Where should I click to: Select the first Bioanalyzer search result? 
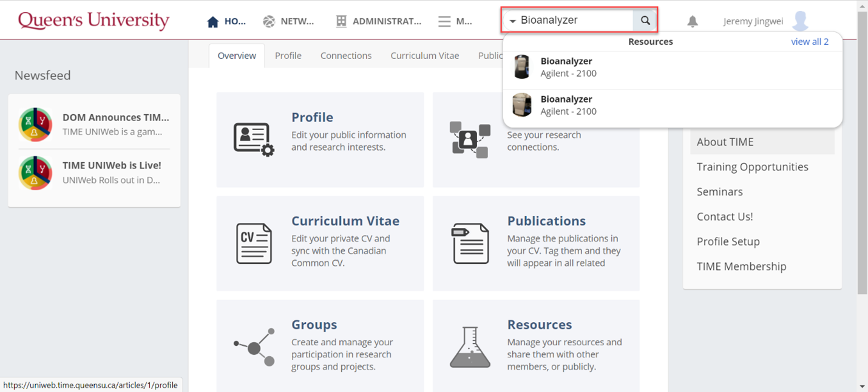pyautogui.click(x=566, y=67)
